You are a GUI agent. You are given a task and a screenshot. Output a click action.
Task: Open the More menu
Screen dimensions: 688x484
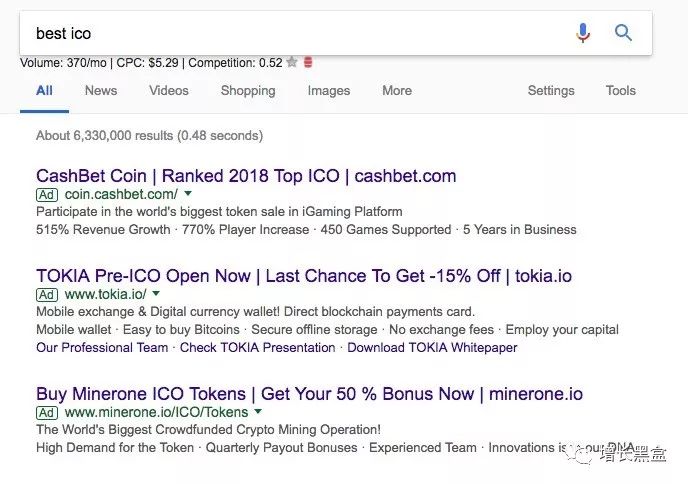[397, 91]
